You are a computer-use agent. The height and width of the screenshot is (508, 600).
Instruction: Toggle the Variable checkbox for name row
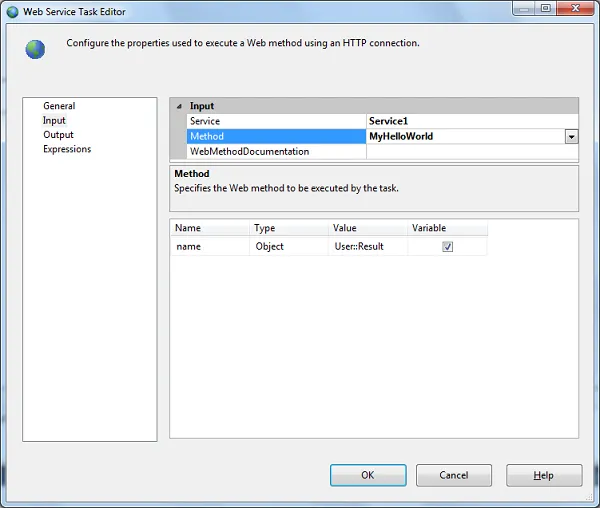pyautogui.click(x=447, y=247)
